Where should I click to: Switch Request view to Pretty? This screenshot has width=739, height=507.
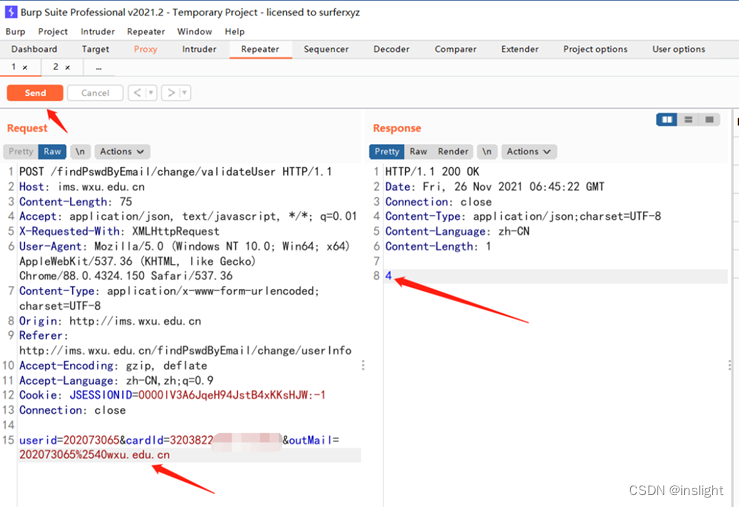21,151
